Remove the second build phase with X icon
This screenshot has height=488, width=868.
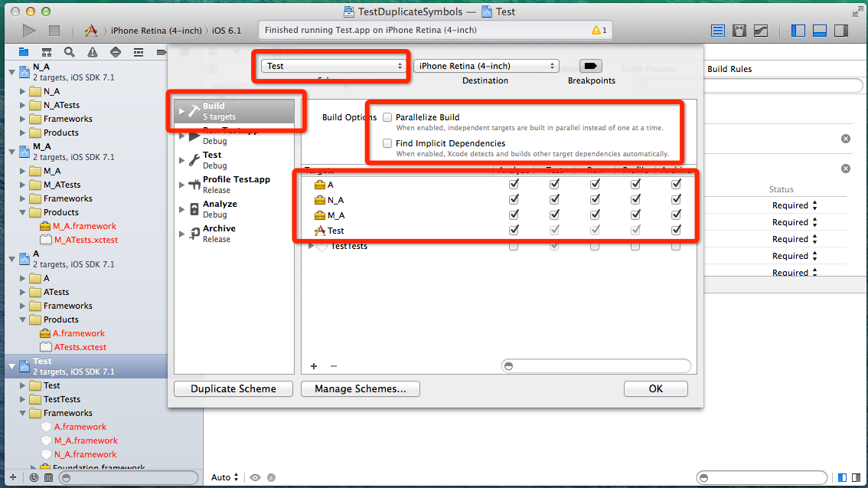coord(846,169)
